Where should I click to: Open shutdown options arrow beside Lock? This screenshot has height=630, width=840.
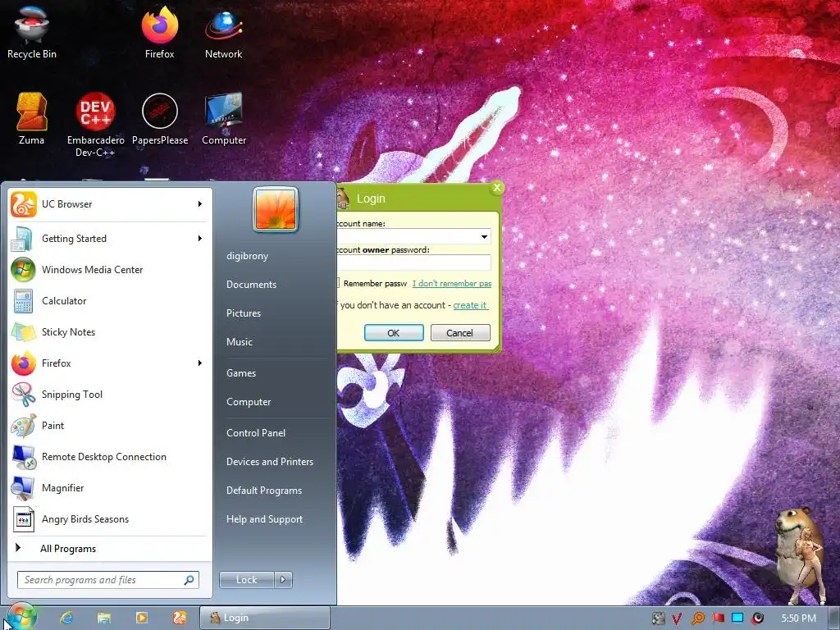(283, 580)
